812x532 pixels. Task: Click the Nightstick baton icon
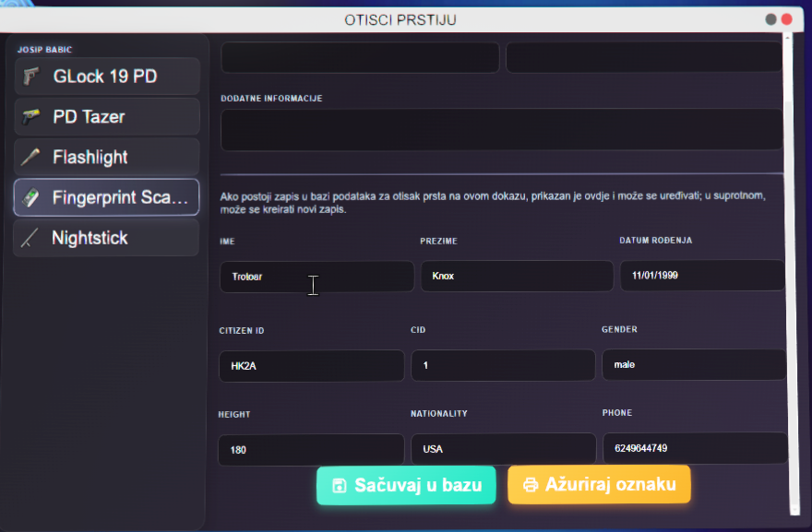30,238
